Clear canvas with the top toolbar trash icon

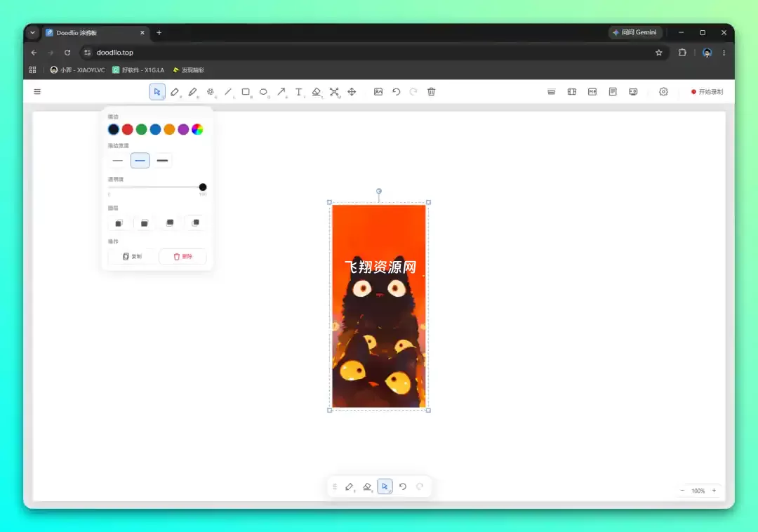[x=431, y=92]
